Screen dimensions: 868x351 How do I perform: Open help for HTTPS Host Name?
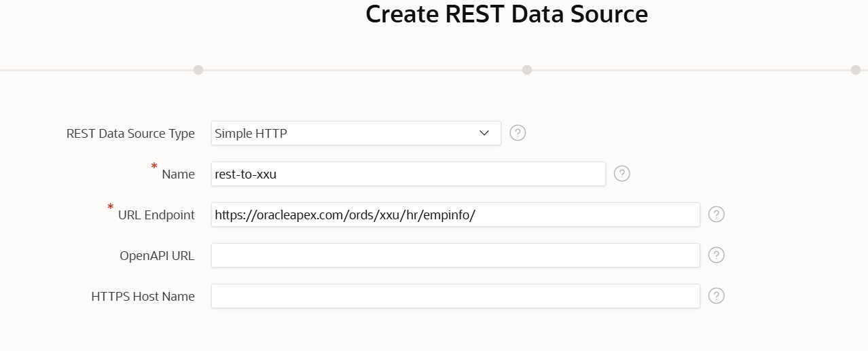click(x=717, y=296)
